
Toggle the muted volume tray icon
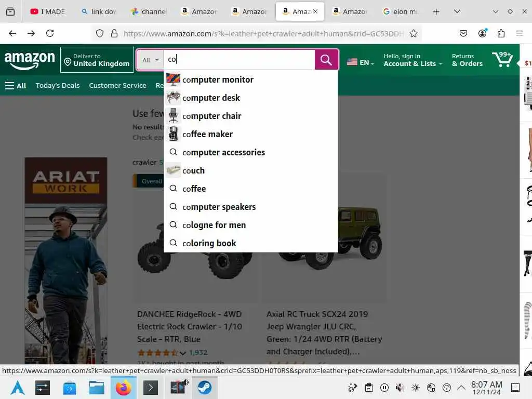tap(400, 388)
